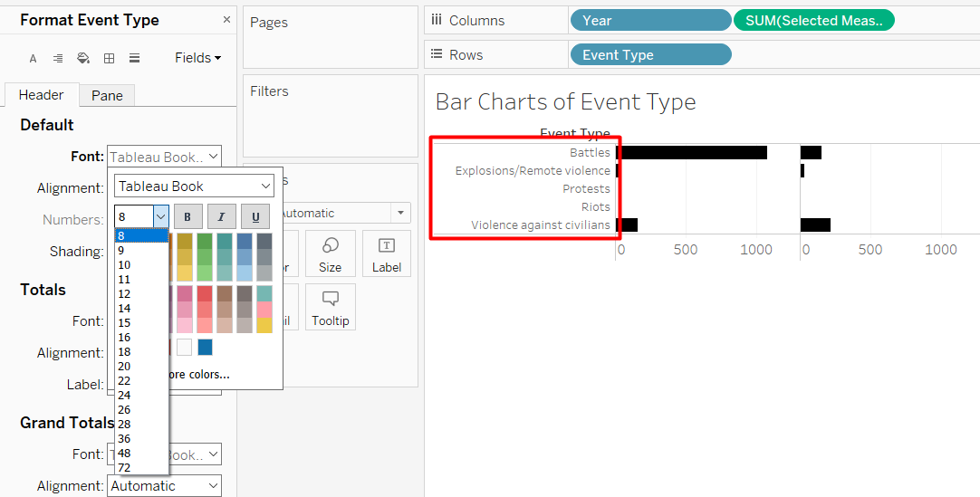Viewport: 980px width, 497px height.
Task: Open the Label mark card
Action: pyautogui.click(x=386, y=254)
